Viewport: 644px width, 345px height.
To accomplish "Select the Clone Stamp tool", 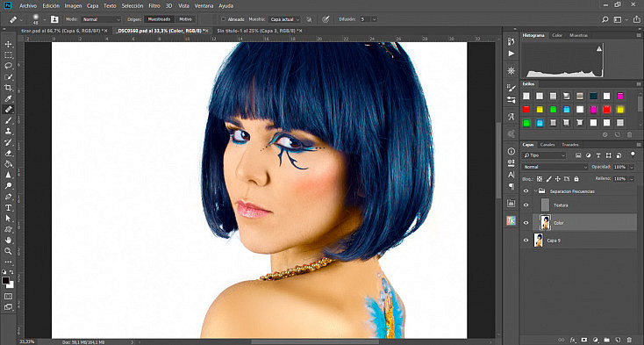I will click(8, 131).
